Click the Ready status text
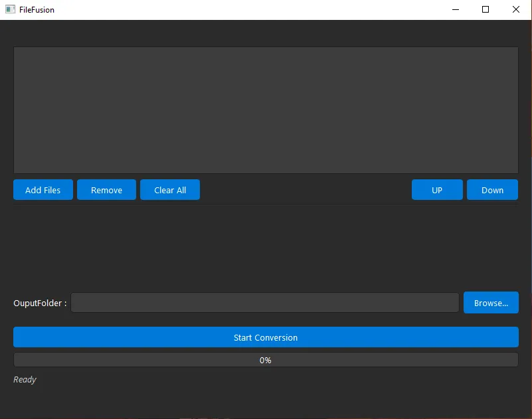532x419 pixels. pos(25,380)
